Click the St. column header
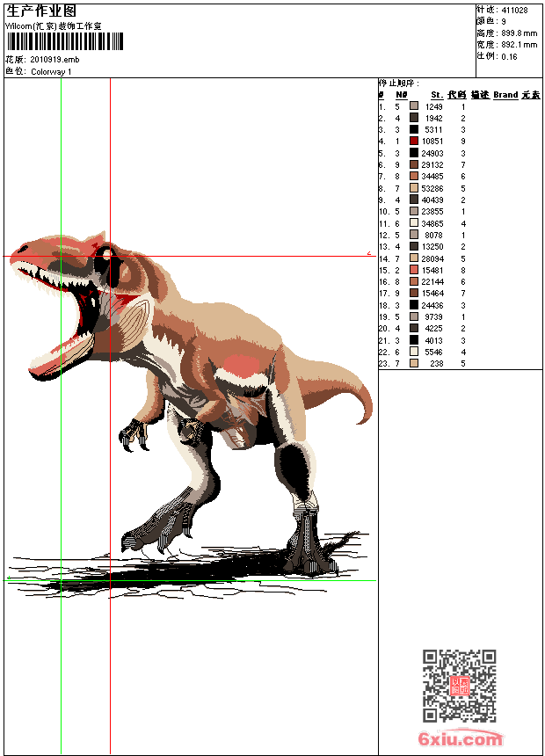 [x=436, y=94]
